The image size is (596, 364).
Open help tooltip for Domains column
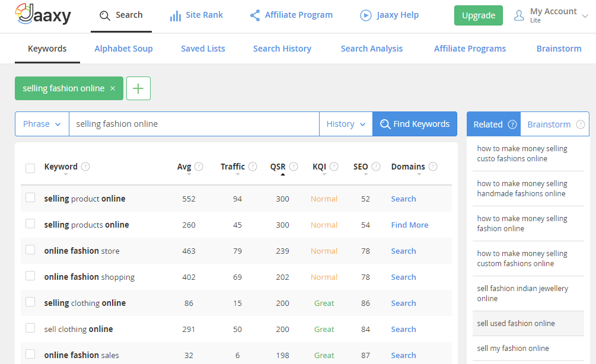tap(433, 167)
